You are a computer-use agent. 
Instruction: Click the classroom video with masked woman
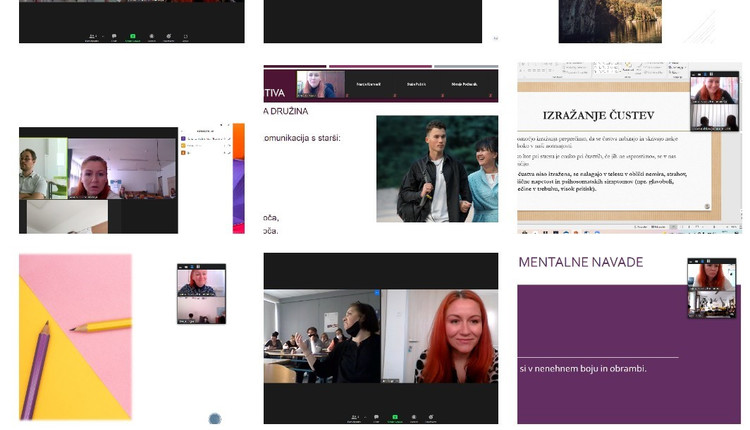point(322,336)
